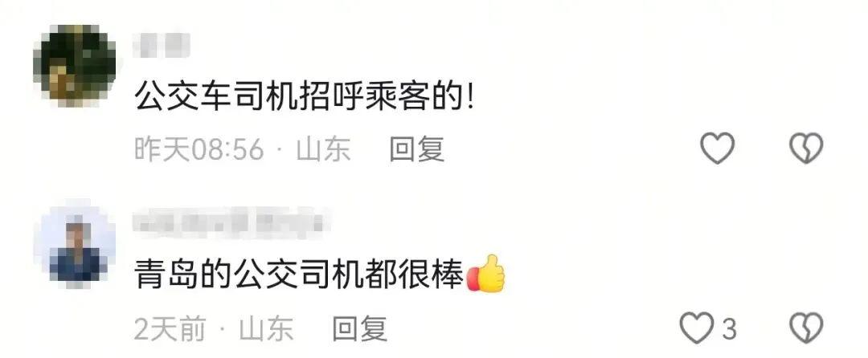The height and width of the screenshot is (358, 868).
Task: Reply to the comment posted 2天前
Action: 359,329
